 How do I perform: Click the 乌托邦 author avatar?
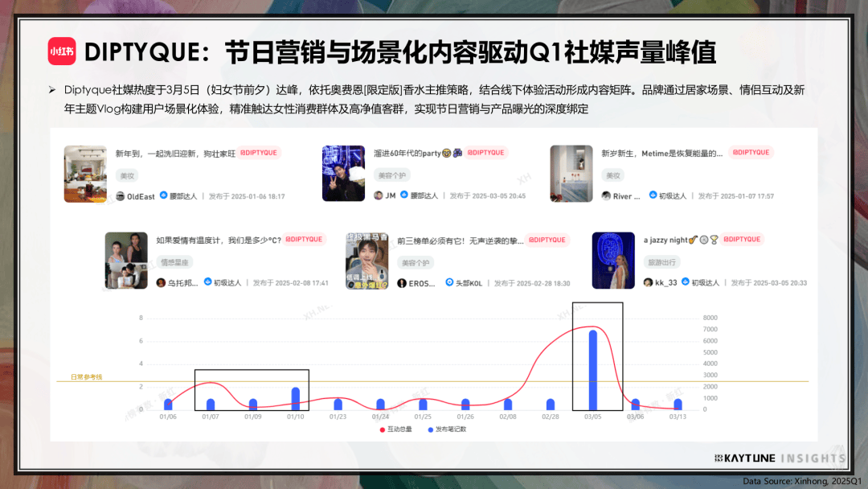(x=161, y=282)
